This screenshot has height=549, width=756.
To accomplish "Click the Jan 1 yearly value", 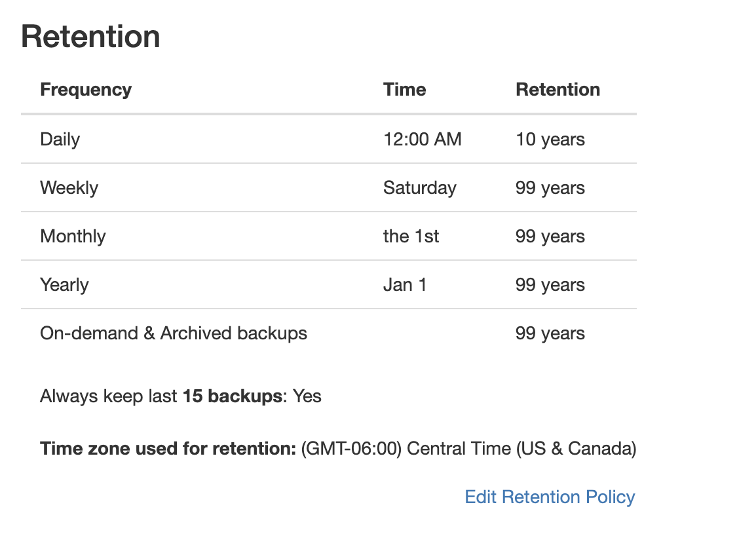I will 406,284.
